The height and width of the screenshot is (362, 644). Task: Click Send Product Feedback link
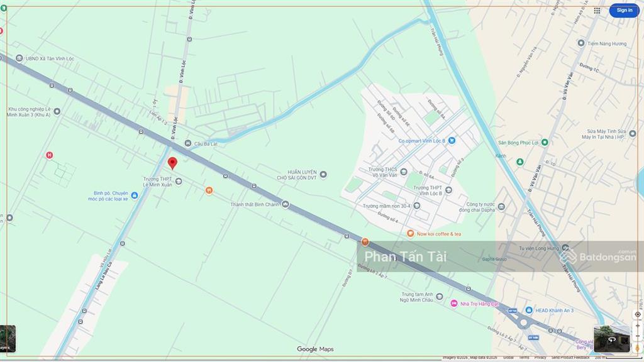coord(570,358)
